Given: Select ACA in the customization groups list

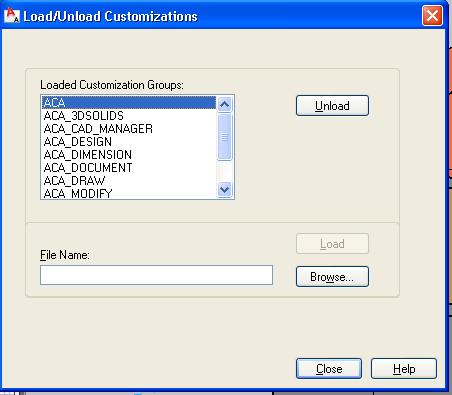Looking at the screenshot, I should (129, 102).
